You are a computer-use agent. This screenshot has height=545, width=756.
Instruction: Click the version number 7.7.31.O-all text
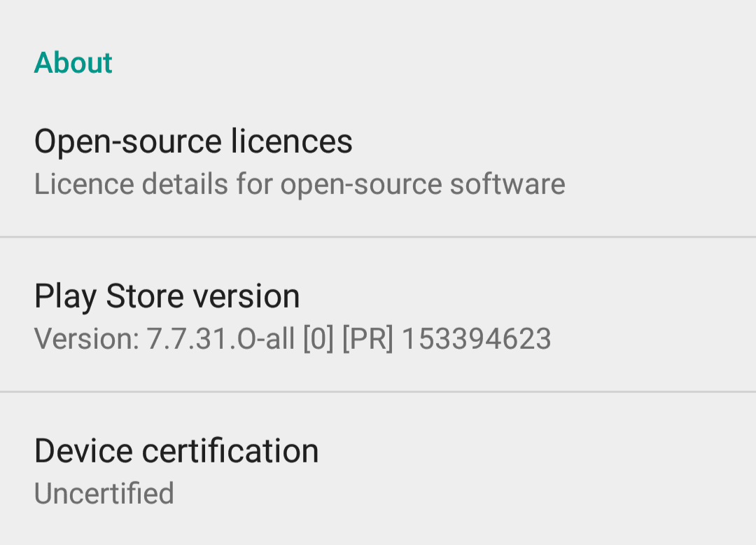click(220, 338)
